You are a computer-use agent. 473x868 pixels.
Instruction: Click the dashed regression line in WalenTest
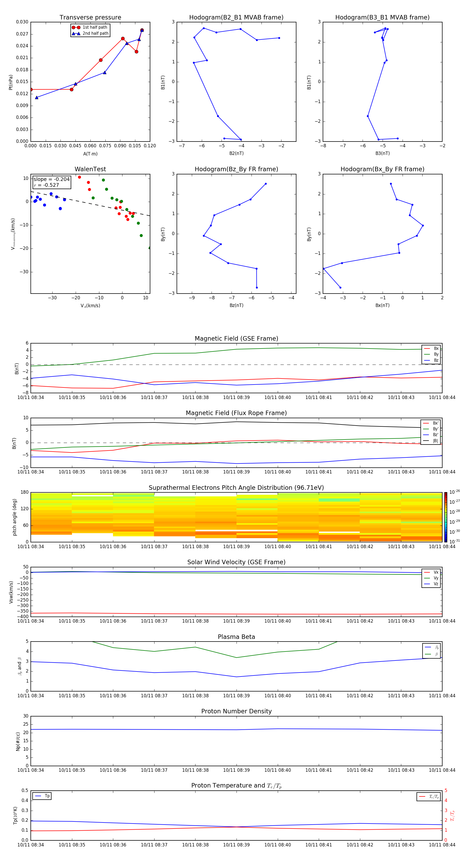tap(90, 204)
